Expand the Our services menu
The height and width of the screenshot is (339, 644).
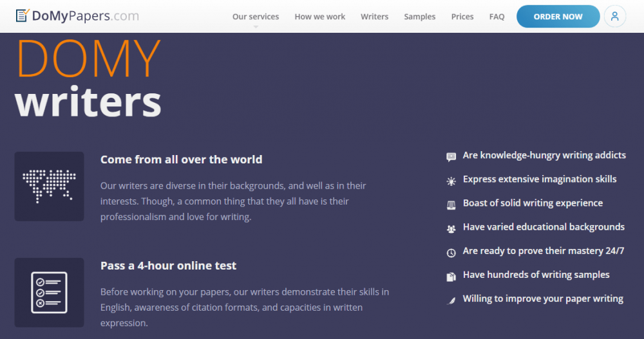(x=256, y=17)
